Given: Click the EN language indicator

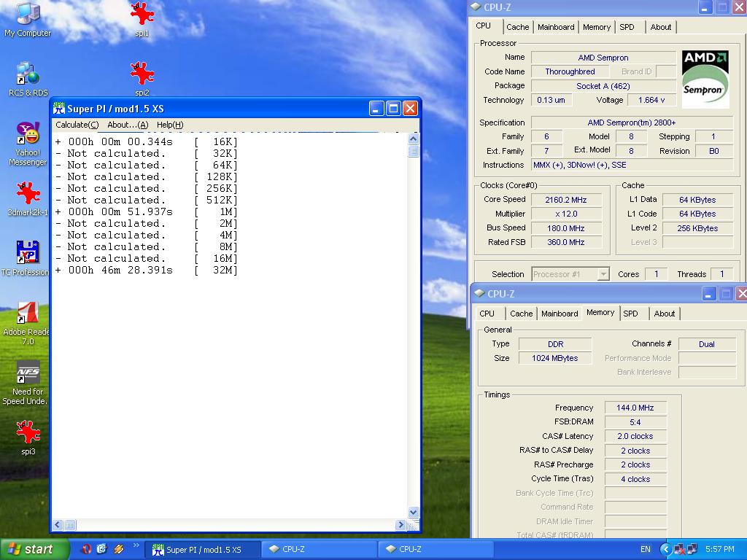Looking at the screenshot, I should coord(645,549).
